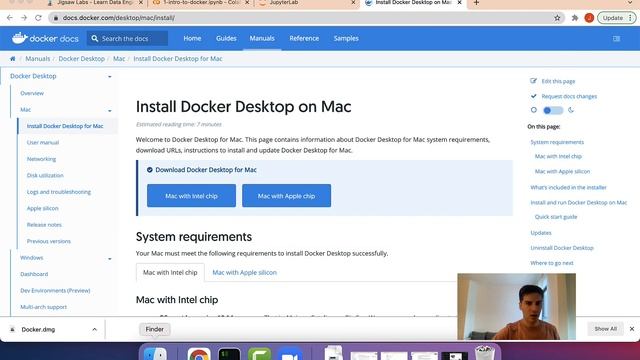Click the browser forward arrow

[24, 18]
